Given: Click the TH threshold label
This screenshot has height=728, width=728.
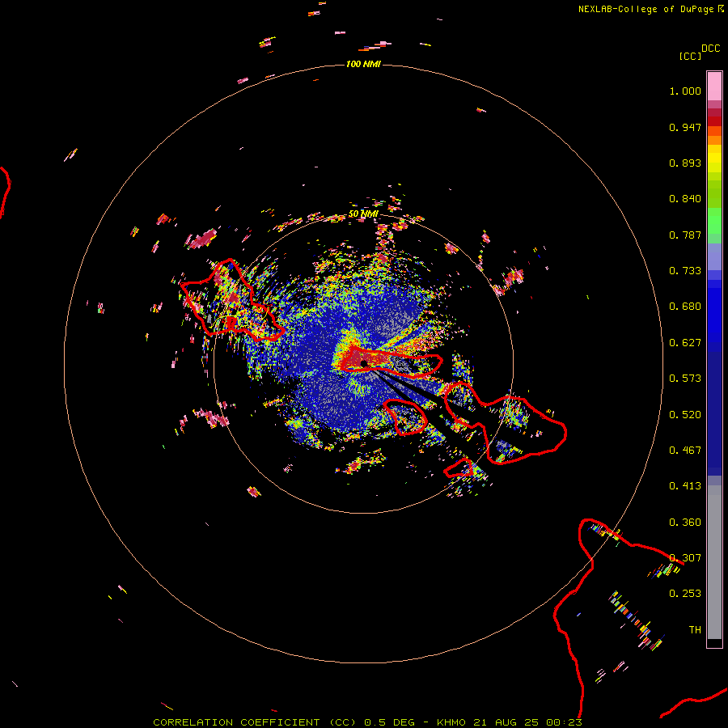Looking at the screenshot, I should pos(695,630).
